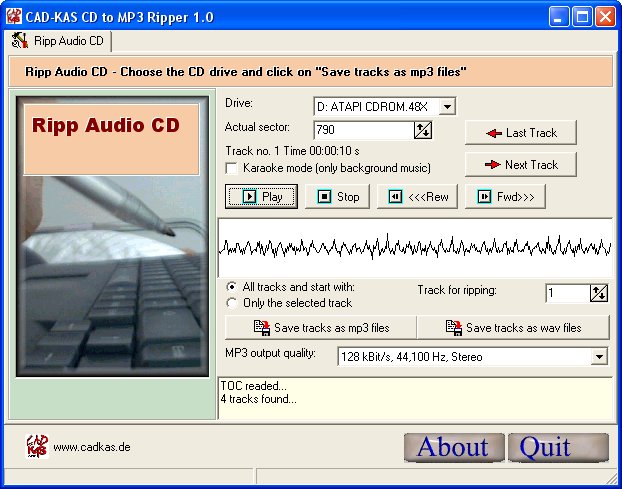Save tracks as mp3 files

coord(321,327)
